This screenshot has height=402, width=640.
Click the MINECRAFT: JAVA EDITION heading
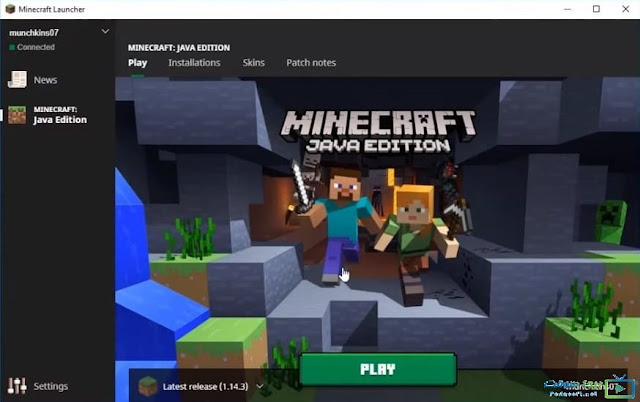click(179, 48)
